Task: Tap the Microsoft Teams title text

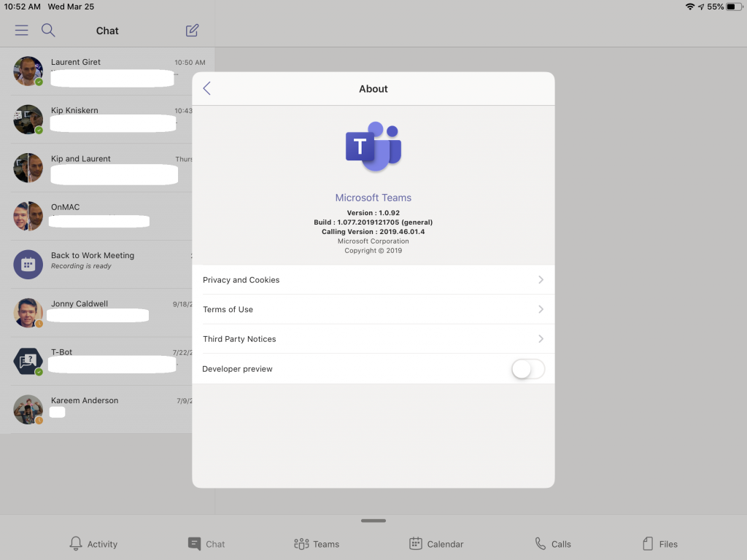Action: (373, 198)
